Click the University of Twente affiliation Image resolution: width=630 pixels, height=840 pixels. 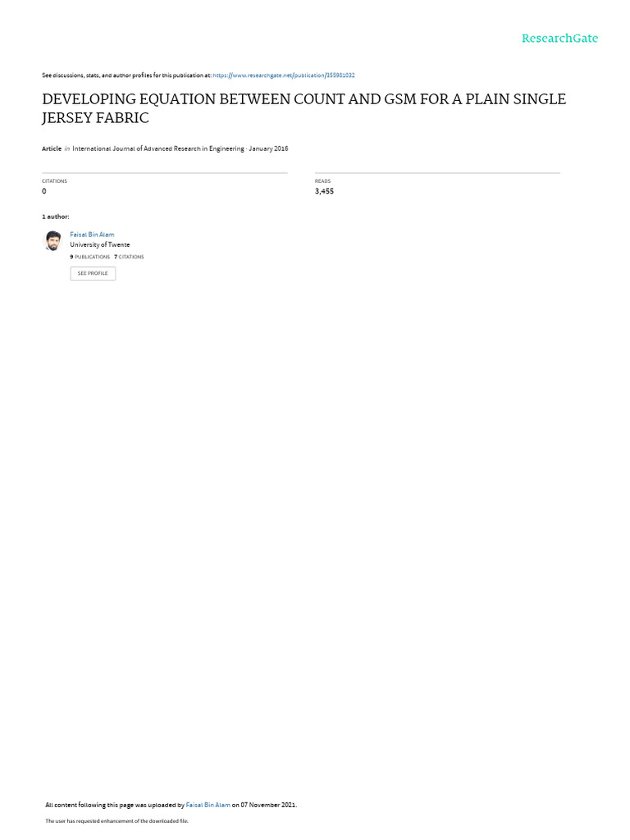[99, 244]
